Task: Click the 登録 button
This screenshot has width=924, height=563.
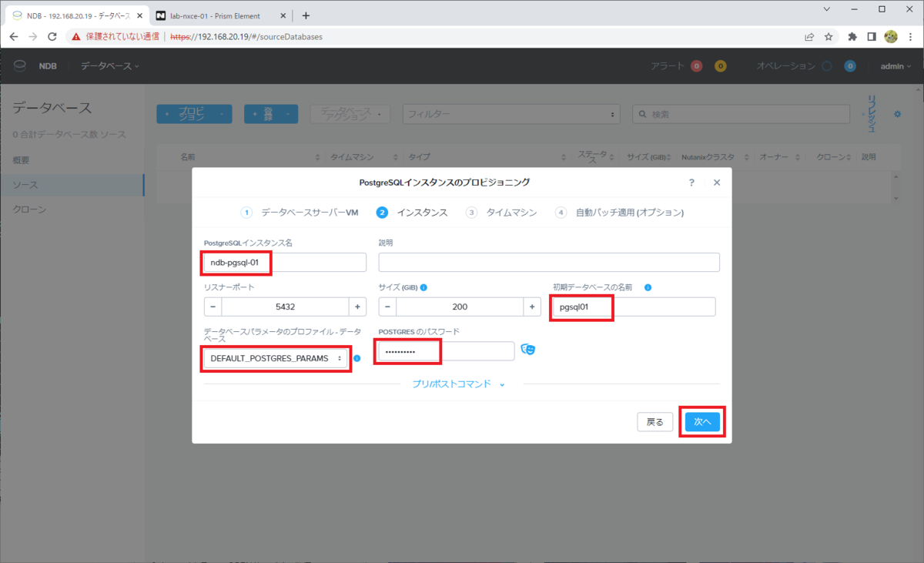Action: pyautogui.click(x=271, y=114)
